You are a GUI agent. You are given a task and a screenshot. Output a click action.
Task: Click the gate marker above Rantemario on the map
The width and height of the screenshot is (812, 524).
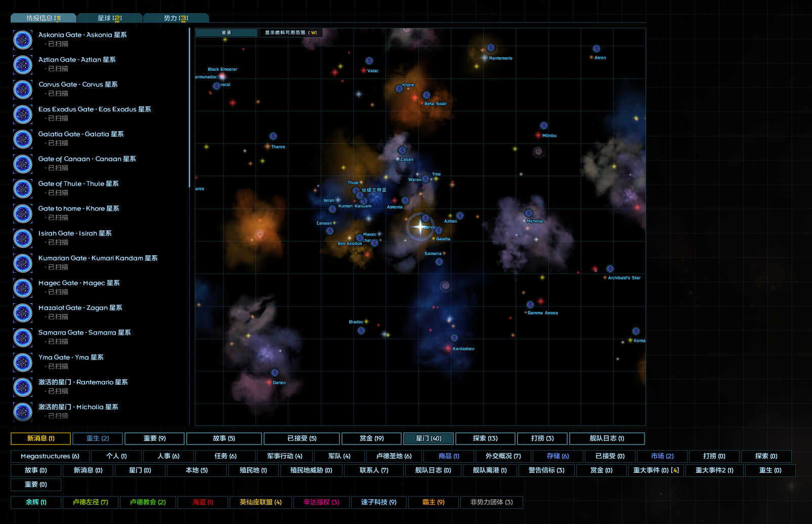tap(490, 48)
